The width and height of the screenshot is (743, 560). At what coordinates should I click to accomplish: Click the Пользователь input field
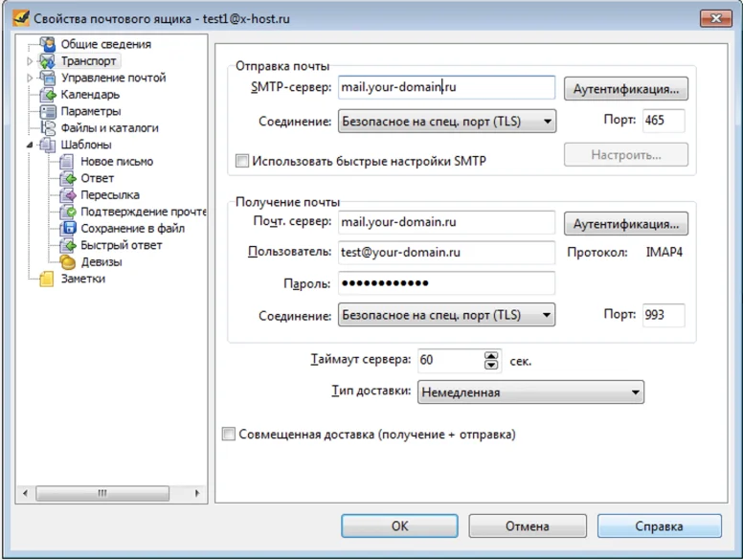coord(446,252)
